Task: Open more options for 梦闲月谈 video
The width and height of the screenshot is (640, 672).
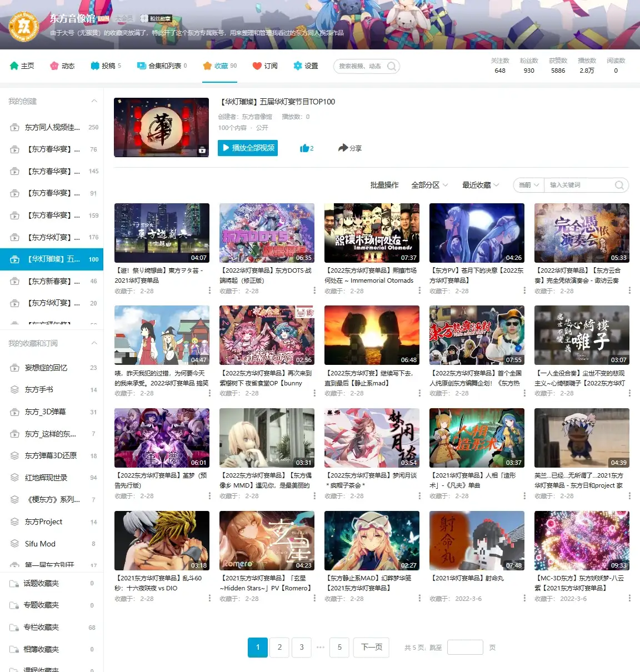Action: [419, 495]
